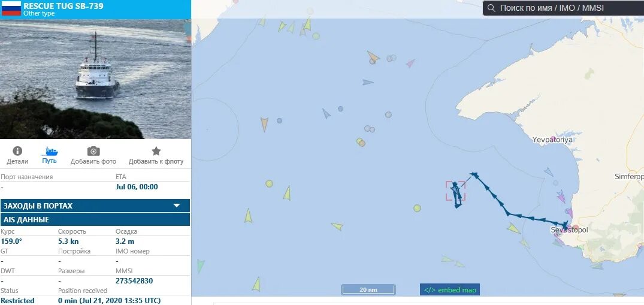The image size is (644, 305).
Task: Collapse the AIS ДАННЫЕ section header
Action: pyautogui.click(x=95, y=219)
